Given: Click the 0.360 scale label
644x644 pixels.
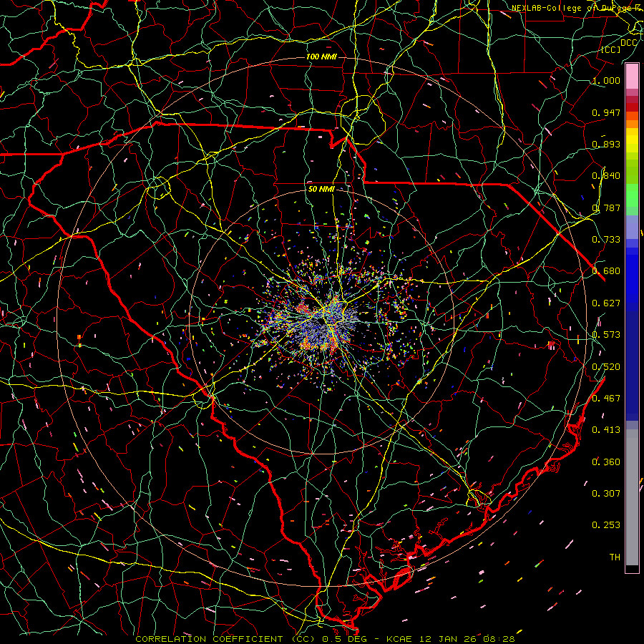Looking at the screenshot, I should tap(606, 462).
